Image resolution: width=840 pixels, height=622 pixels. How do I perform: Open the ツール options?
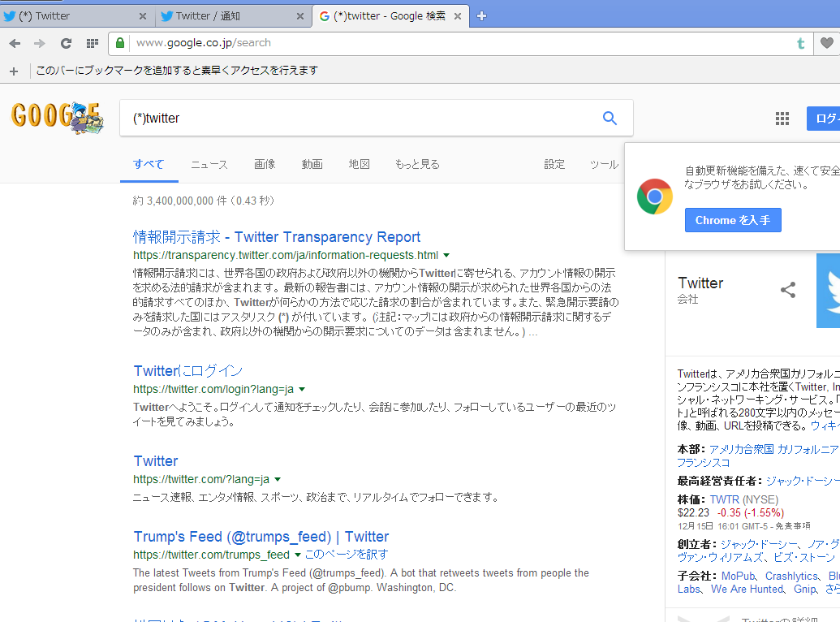tap(605, 165)
